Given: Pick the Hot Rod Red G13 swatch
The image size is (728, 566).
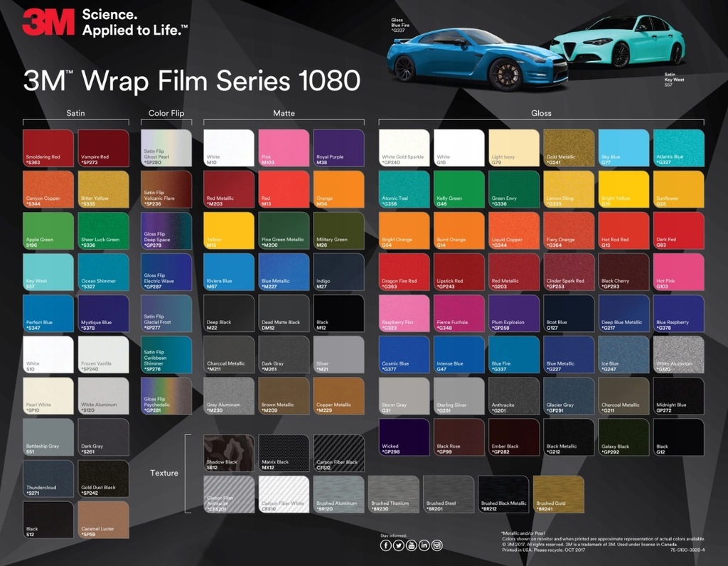Looking at the screenshot, I should 624,231.
